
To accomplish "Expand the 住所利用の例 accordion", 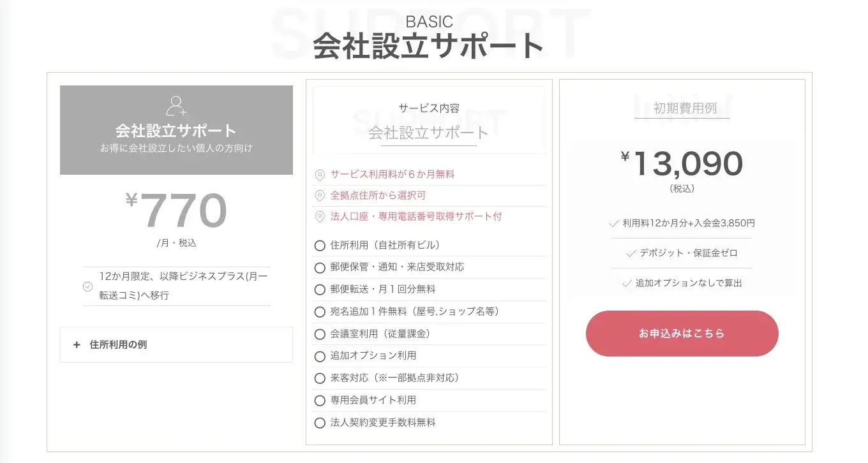I will (176, 345).
